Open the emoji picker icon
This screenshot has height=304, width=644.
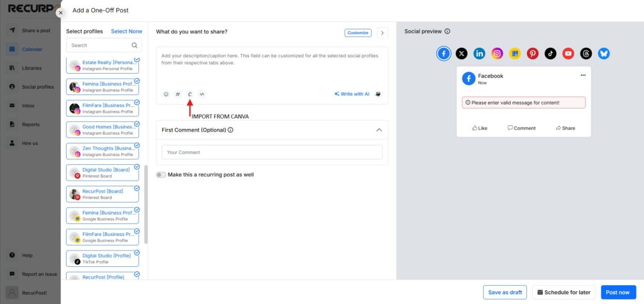pyautogui.click(x=166, y=94)
